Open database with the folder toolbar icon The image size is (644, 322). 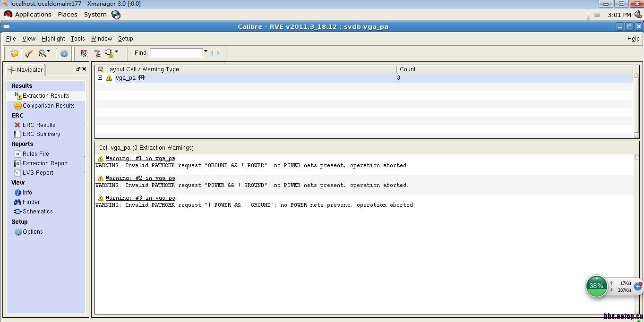[x=15, y=53]
